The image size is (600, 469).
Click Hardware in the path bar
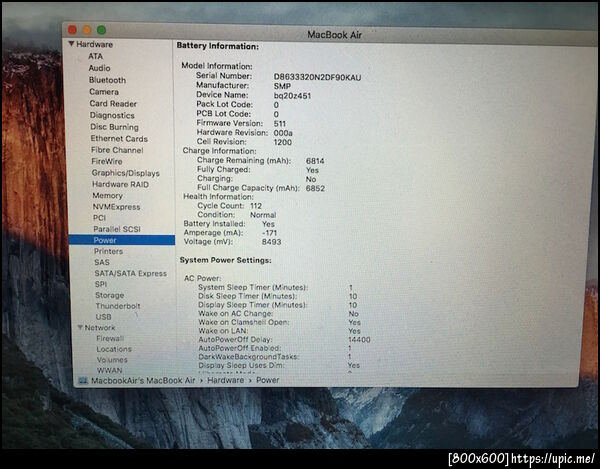tap(226, 380)
